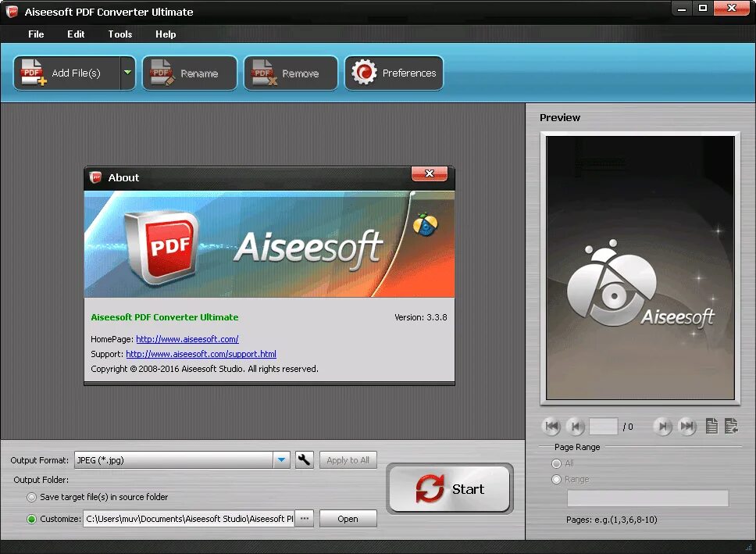
Task: Click the grayed-out Apply to All button
Action: click(348, 459)
